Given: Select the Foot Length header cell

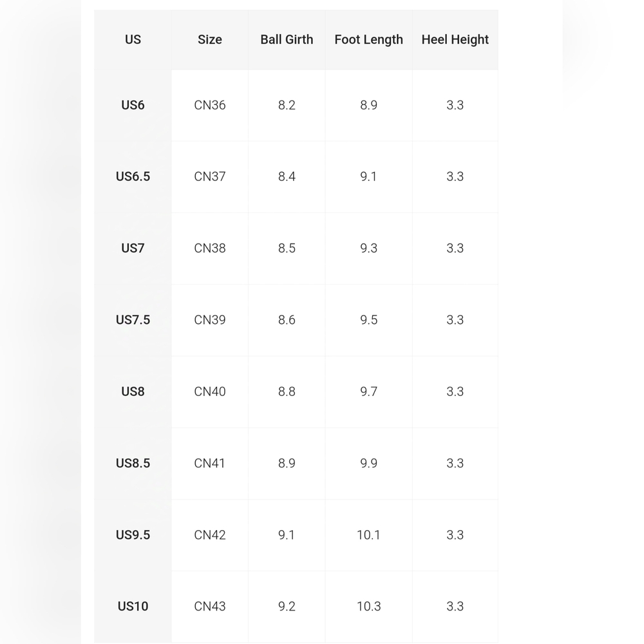Looking at the screenshot, I should tap(368, 39).
